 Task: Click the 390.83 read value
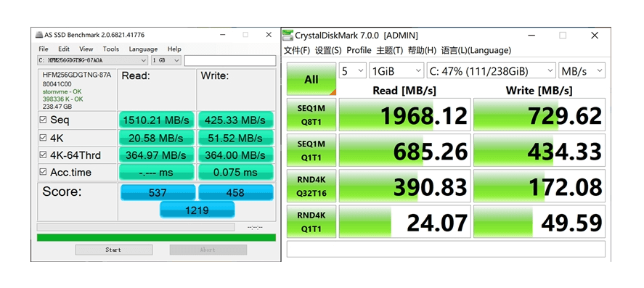(x=404, y=186)
